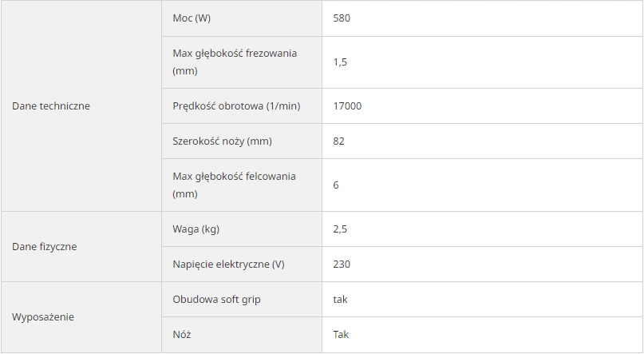This screenshot has height=354, width=644.
Task: Click the voltage value 230
Action: pos(342,264)
